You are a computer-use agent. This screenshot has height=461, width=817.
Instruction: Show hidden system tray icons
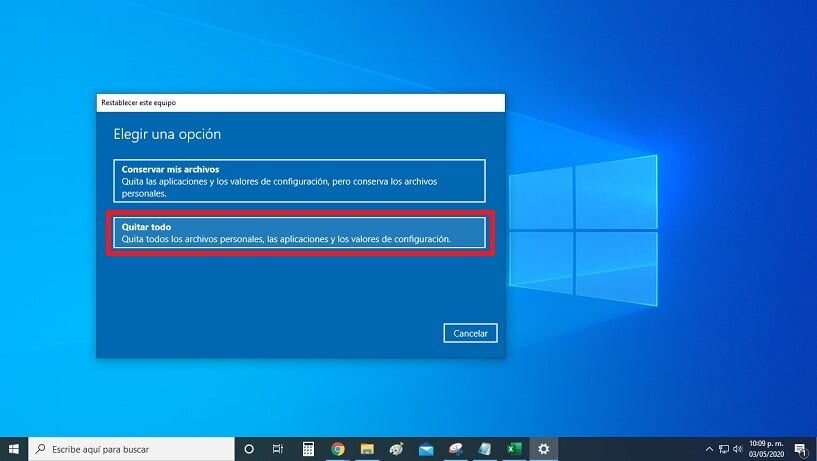(709, 449)
